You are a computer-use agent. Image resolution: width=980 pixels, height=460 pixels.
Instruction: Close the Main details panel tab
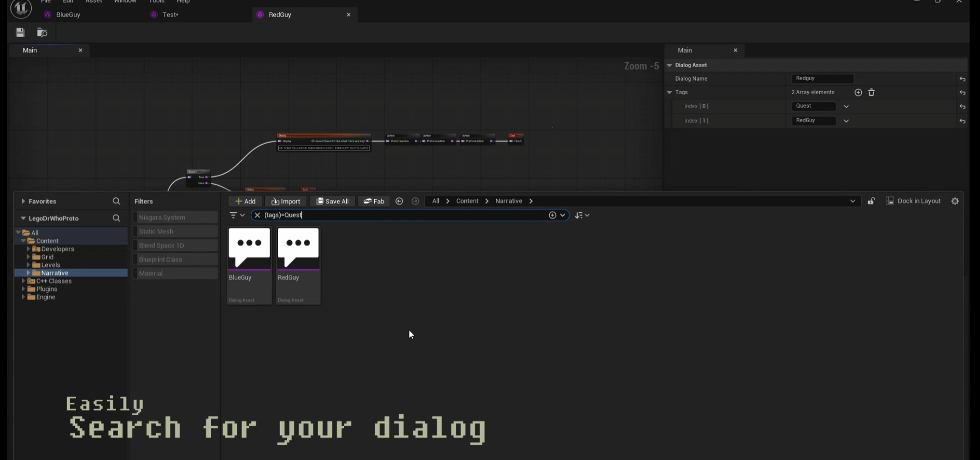tap(735, 50)
